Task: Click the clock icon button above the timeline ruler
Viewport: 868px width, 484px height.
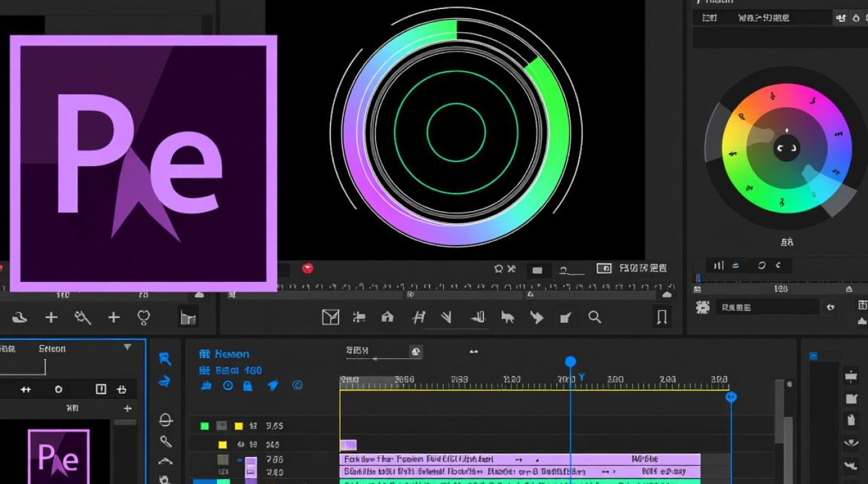Action: tap(416, 352)
